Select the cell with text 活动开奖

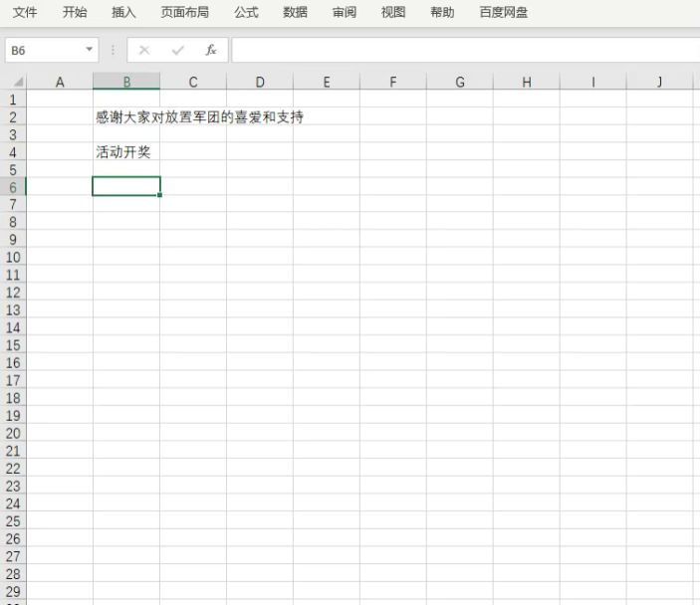pos(124,152)
